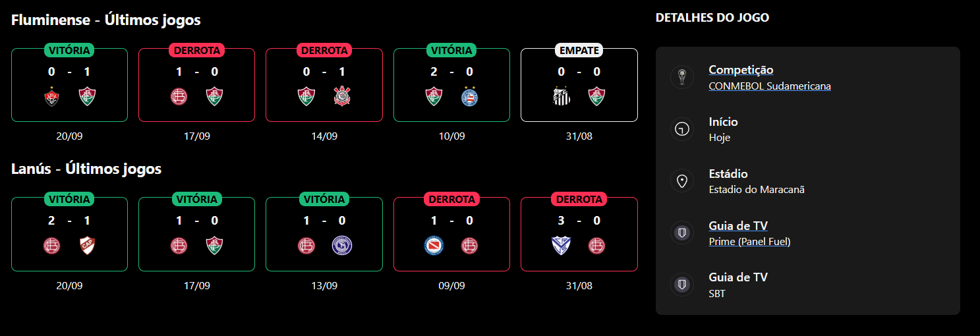Click the Platense crest in Lanús 20/09 match
The image size is (980, 336).
pyautogui.click(x=87, y=246)
